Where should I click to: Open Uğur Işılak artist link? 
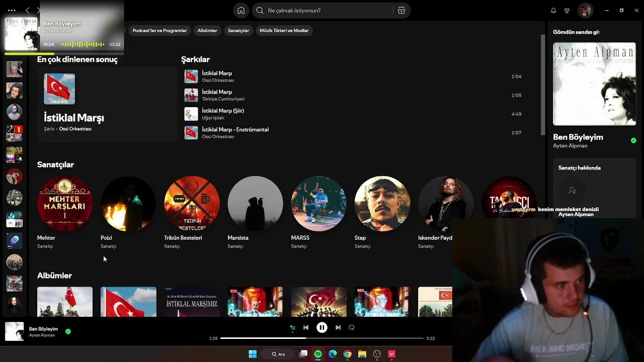(213, 118)
